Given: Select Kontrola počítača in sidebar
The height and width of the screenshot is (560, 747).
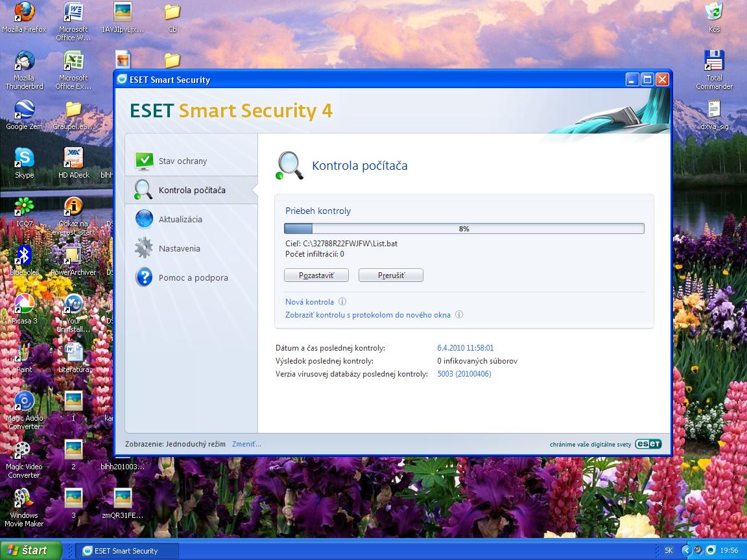Looking at the screenshot, I should pos(192,191).
